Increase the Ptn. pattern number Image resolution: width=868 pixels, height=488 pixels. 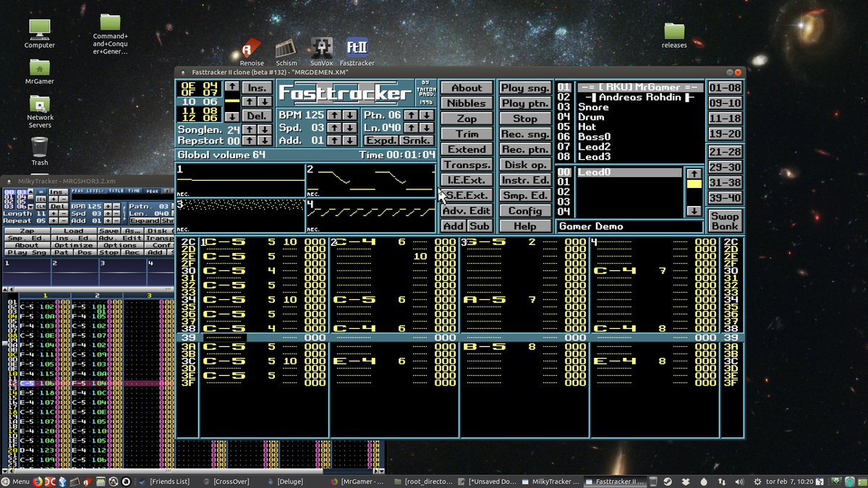[412, 115]
